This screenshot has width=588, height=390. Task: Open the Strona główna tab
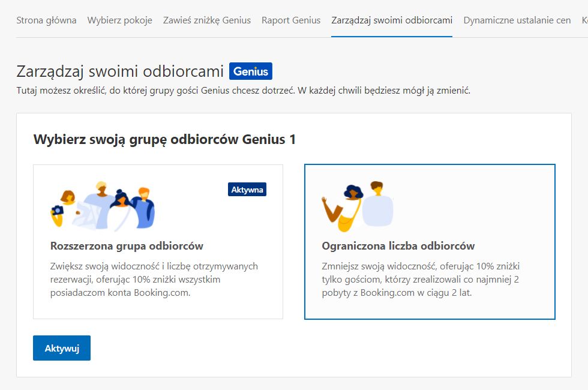(46, 20)
